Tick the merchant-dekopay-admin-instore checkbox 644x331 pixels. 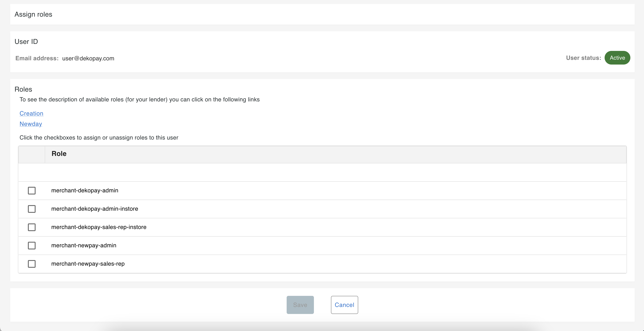pyautogui.click(x=32, y=209)
